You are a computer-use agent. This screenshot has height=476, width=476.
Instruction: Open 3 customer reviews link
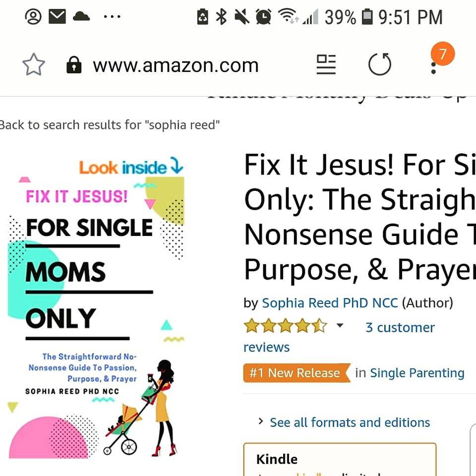coord(339,337)
